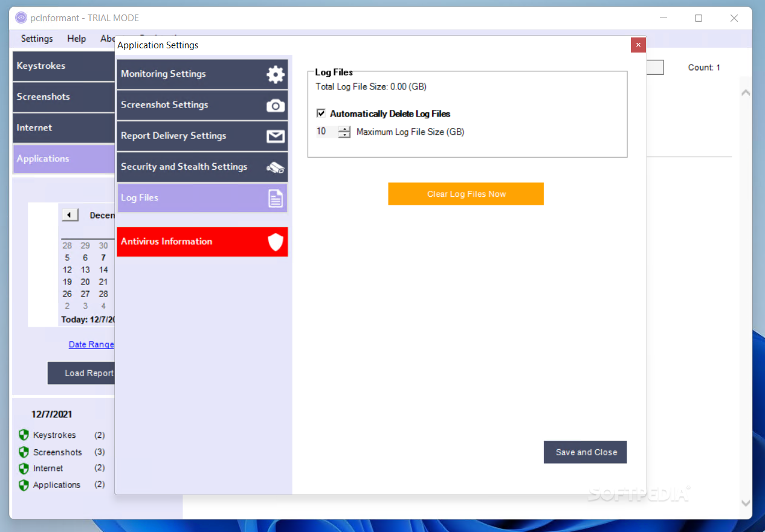Open the Settings menu in main window
Image resolution: width=765 pixels, height=532 pixels.
click(x=37, y=39)
